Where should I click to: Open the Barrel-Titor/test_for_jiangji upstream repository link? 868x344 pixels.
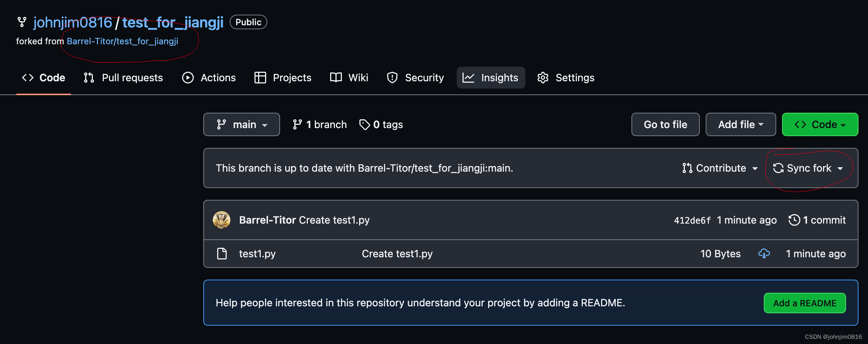click(x=122, y=41)
